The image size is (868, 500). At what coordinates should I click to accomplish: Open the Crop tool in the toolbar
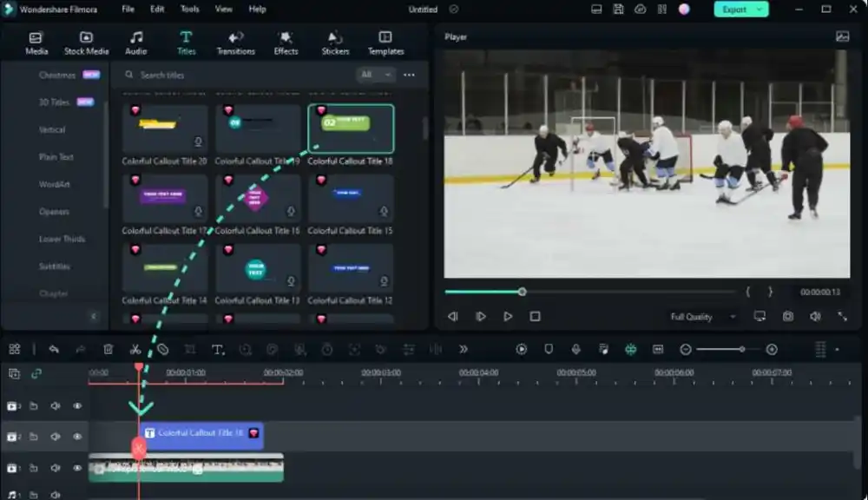point(188,349)
